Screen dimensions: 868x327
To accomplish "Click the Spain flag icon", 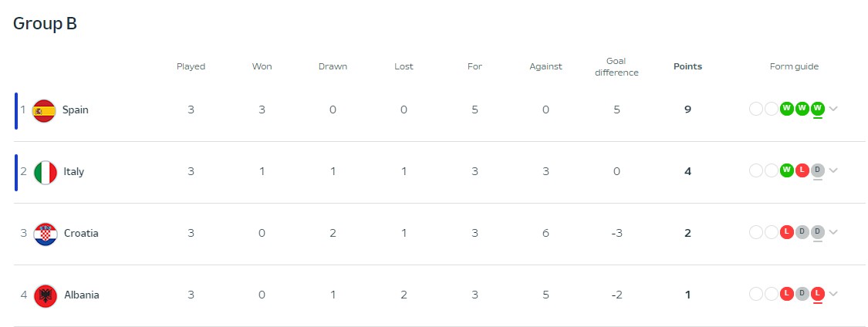I will (x=44, y=110).
